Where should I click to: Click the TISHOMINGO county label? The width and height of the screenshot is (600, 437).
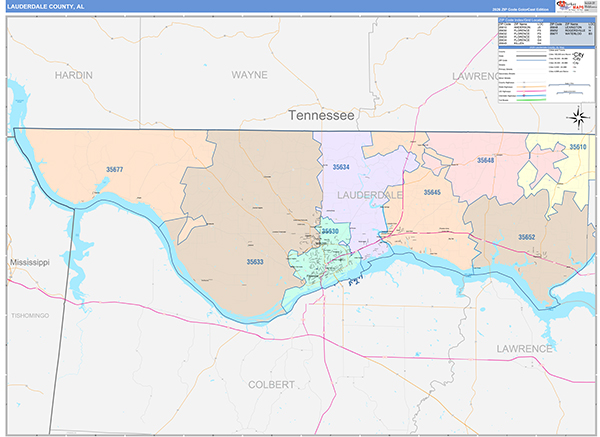(30, 316)
